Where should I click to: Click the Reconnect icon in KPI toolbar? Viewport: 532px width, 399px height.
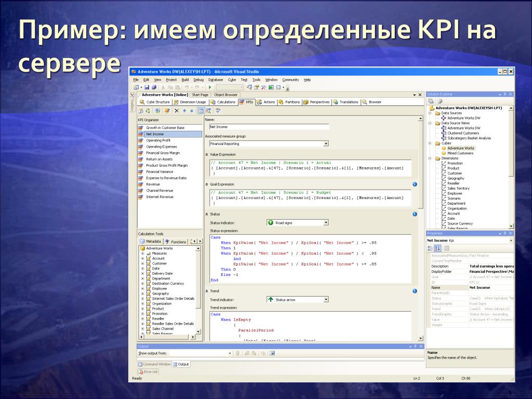tap(148, 111)
